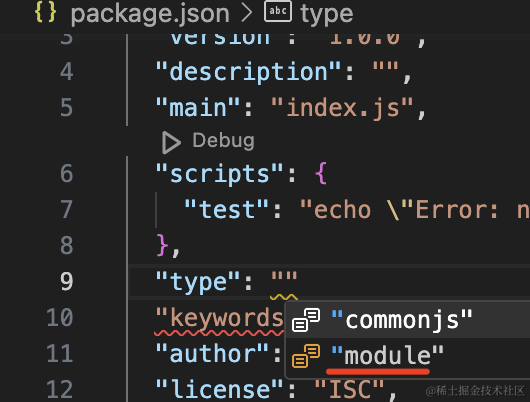Place cursor inside empty type value quotes
Screen dimensions: 530x402
pos(284,277)
